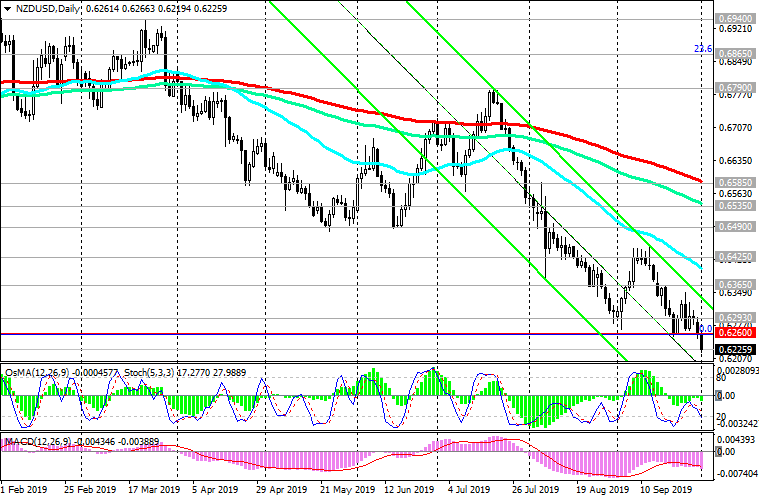This screenshot has width=759, height=499.
Task: Click the 0.6490 price level tag
Action: pos(734,226)
